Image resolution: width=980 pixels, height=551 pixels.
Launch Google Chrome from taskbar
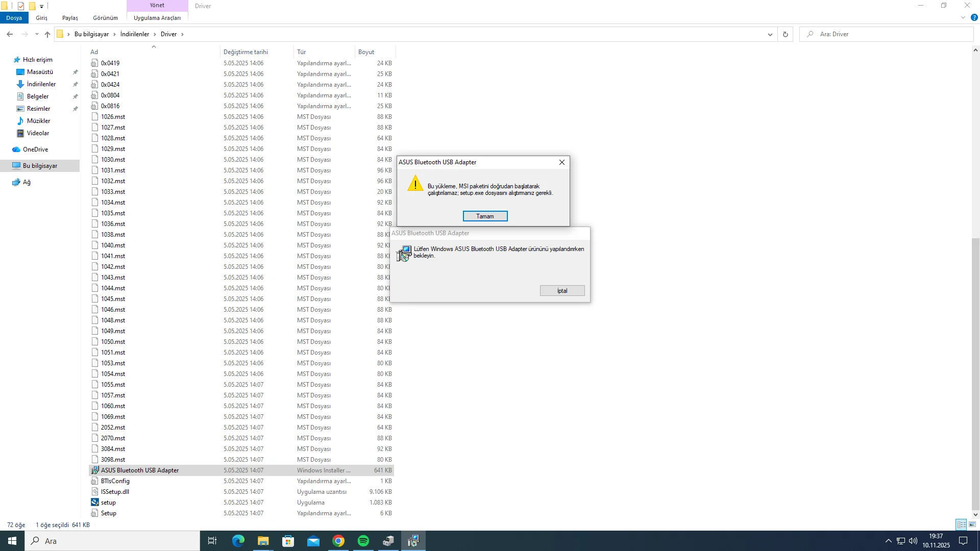338,541
